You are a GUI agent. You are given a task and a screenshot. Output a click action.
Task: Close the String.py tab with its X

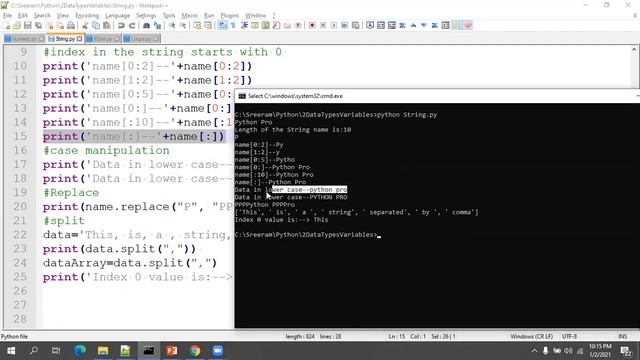[80, 39]
